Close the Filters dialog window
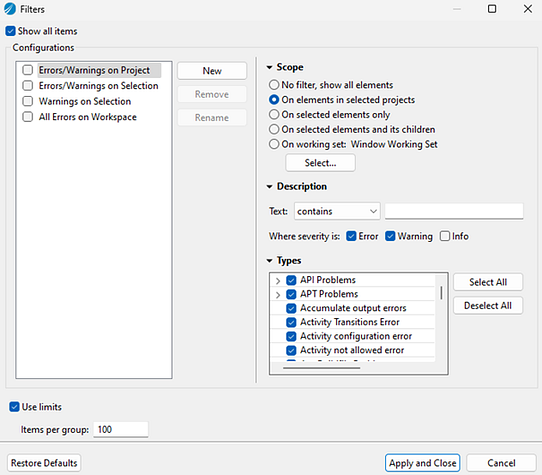Screen dimensions: 542x475 [x=527, y=9]
